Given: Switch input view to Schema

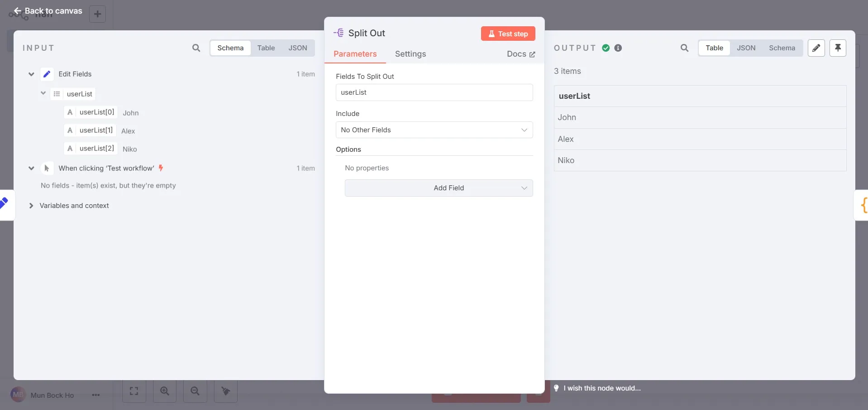Looking at the screenshot, I should (230, 48).
